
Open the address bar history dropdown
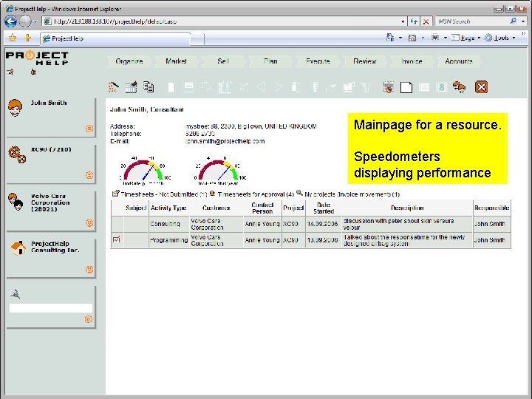click(x=403, y=21)
